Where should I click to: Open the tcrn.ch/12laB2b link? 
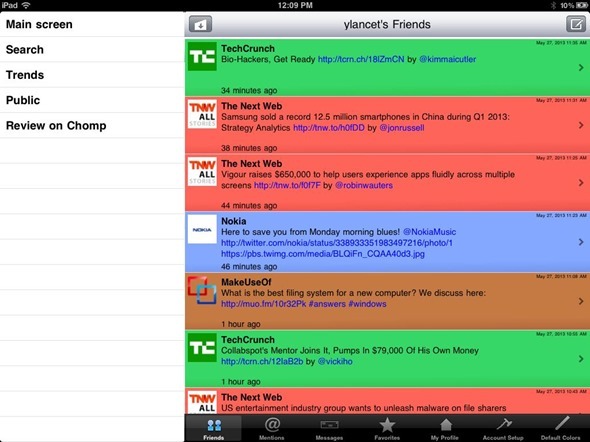262,361
